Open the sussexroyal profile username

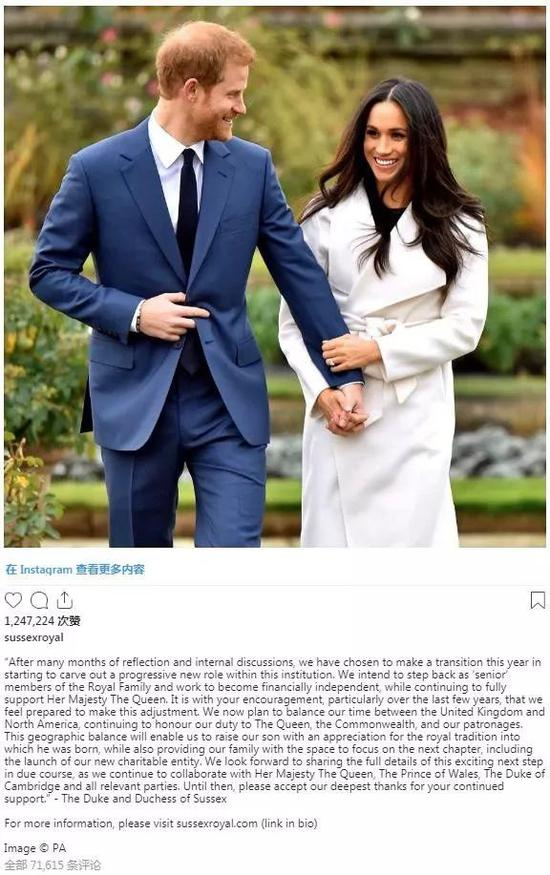point(34,637)
